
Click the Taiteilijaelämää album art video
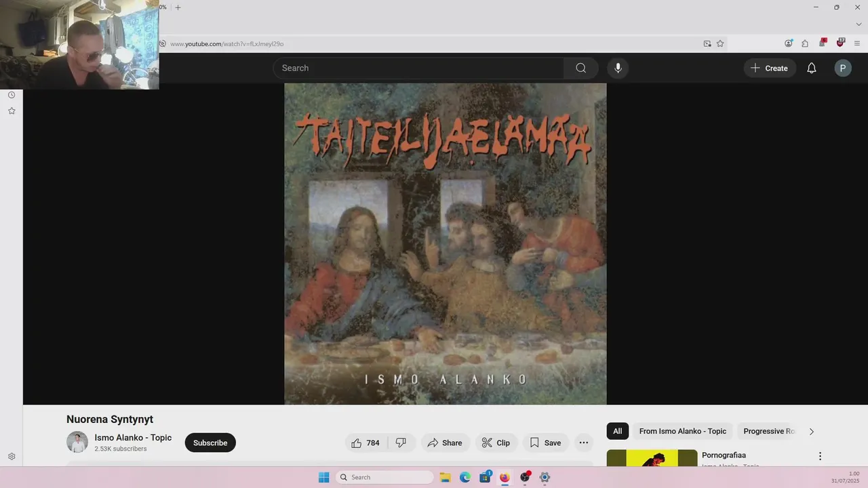[x=446, y=244]
